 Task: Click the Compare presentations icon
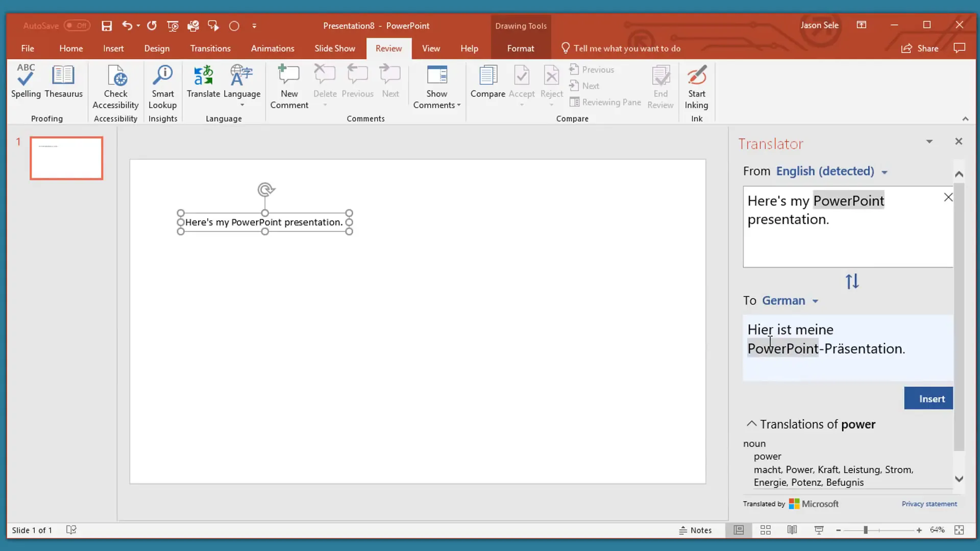tap(487, 82)
